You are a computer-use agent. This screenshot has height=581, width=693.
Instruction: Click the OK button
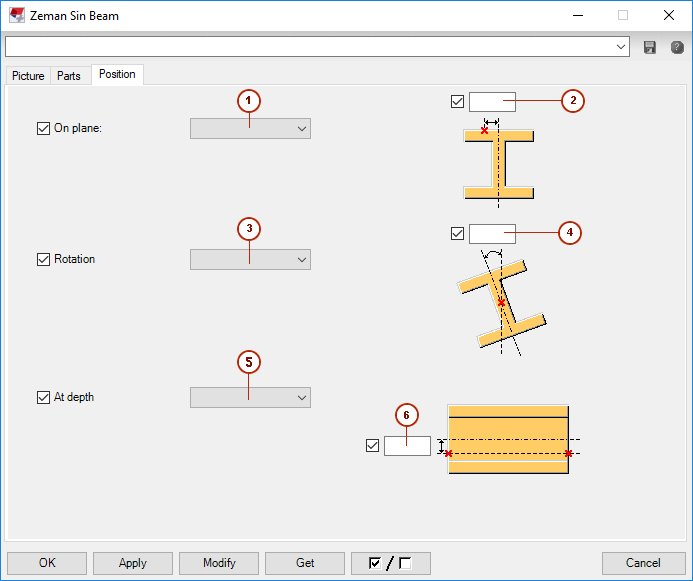click(x=47, y=563)
